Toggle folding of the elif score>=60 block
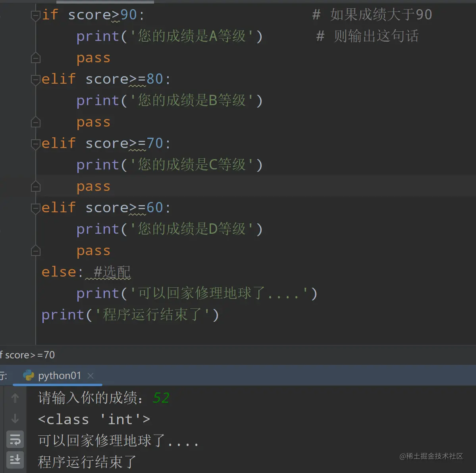The width and height of the screenshot is (476, 473). coord(35,208)
